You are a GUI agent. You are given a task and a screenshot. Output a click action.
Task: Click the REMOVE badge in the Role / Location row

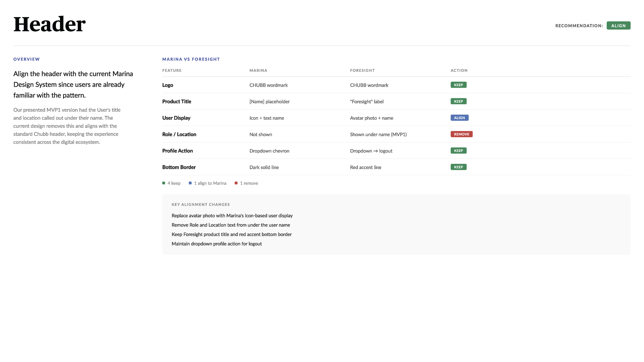(461, 134)
